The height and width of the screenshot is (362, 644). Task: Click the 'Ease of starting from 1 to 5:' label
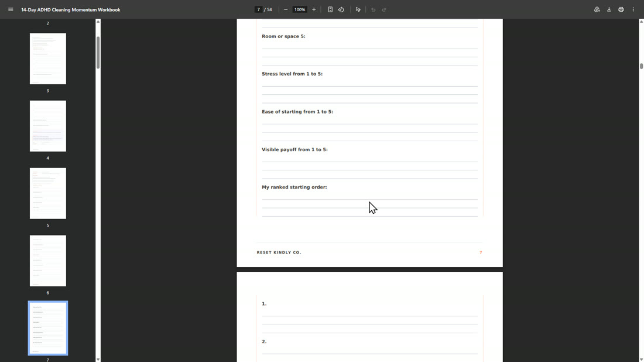[297, 112]
